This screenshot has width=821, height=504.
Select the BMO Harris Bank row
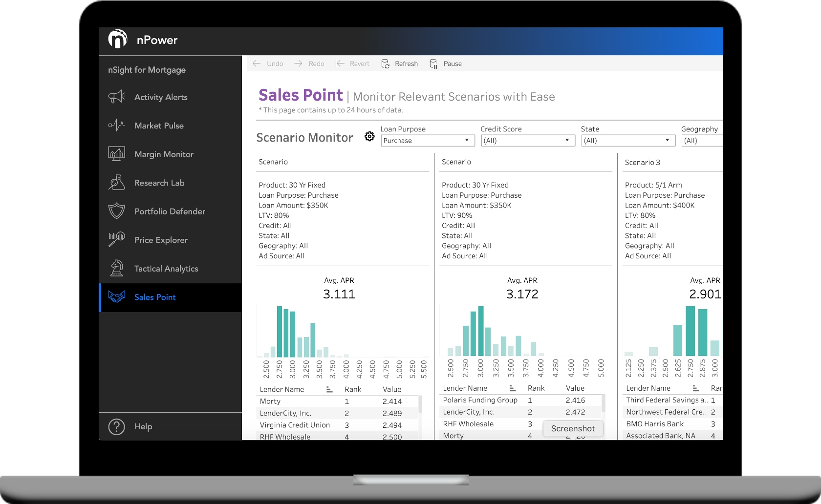click(673, 424)
